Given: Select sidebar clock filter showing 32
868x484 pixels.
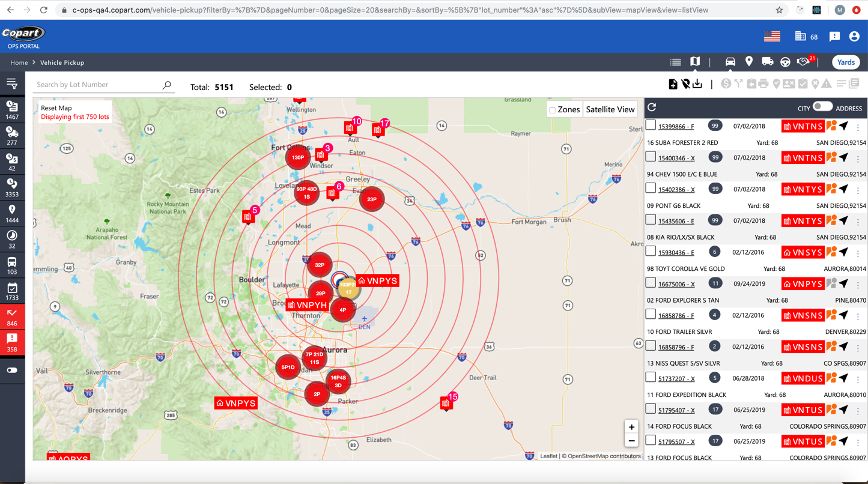Looking at the screenshot, I should click(x=12, y=240).
